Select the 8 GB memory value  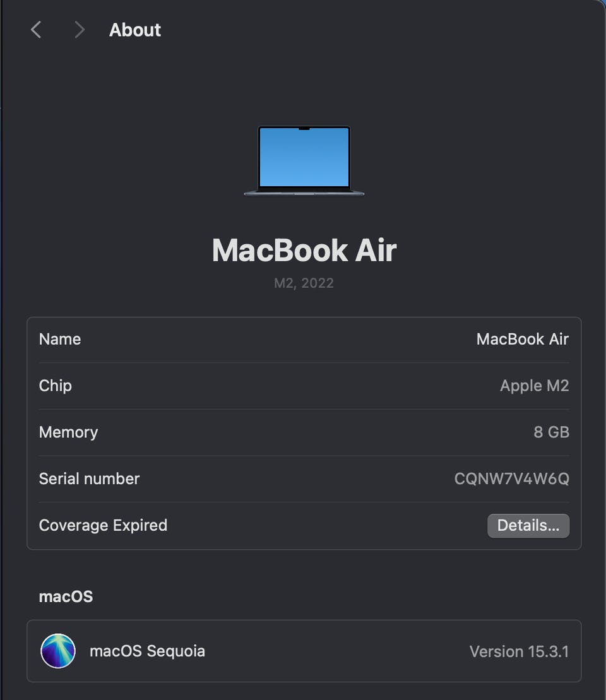[552, 432]
